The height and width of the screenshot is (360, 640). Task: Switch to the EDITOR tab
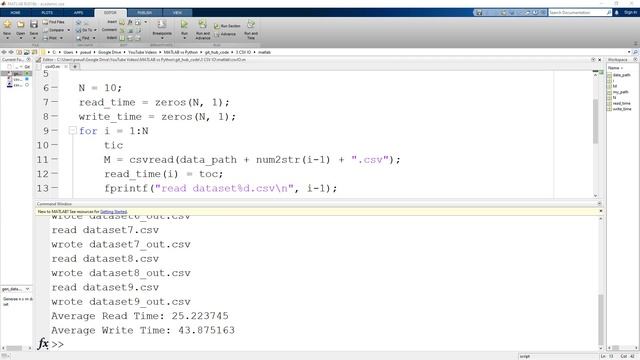(110, 13)
